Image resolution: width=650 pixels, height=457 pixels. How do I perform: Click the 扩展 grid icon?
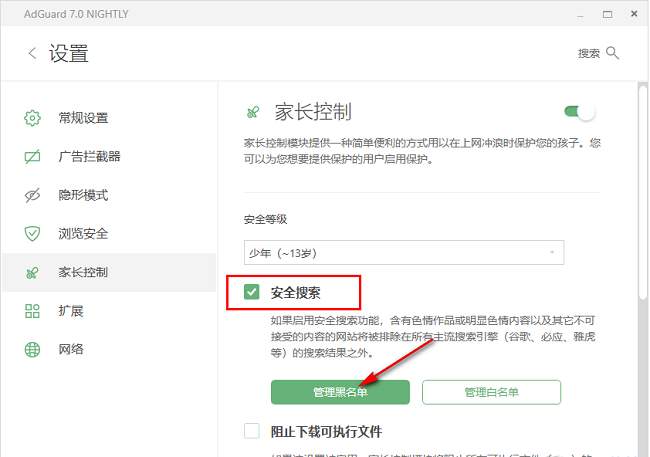(x=32, y=311)
